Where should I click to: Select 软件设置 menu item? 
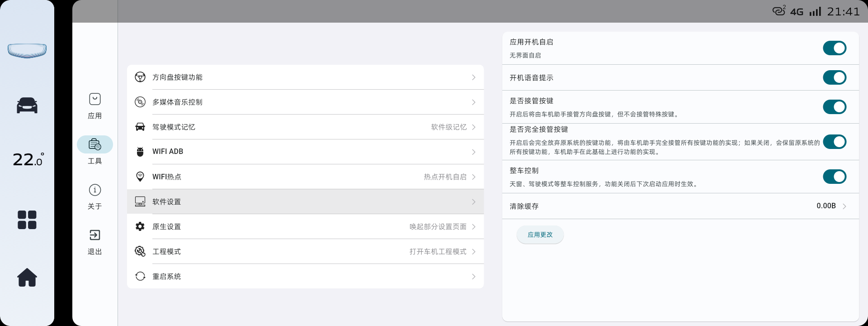click(305, 201)
